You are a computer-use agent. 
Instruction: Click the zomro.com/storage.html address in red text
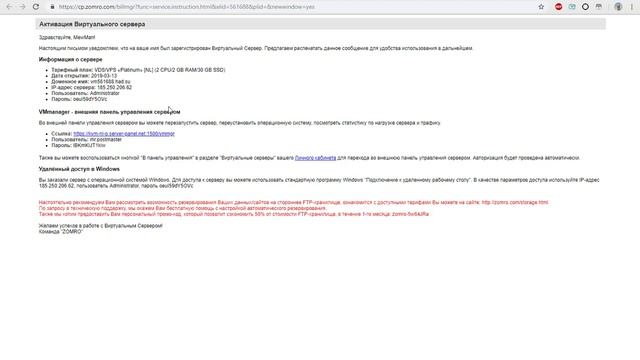click(515, 202)
